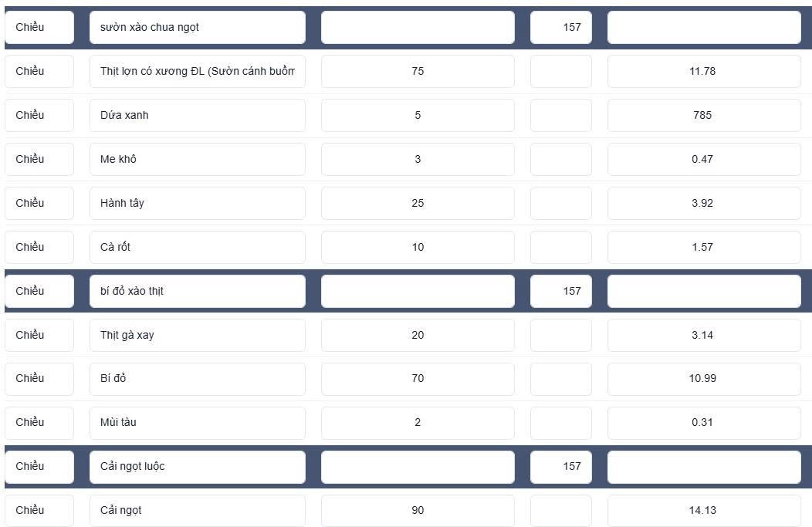This screenshot has height=527, width=812.
Task: Click the 'Cà rốt' ingredient name field
Action: pos(198,248)
